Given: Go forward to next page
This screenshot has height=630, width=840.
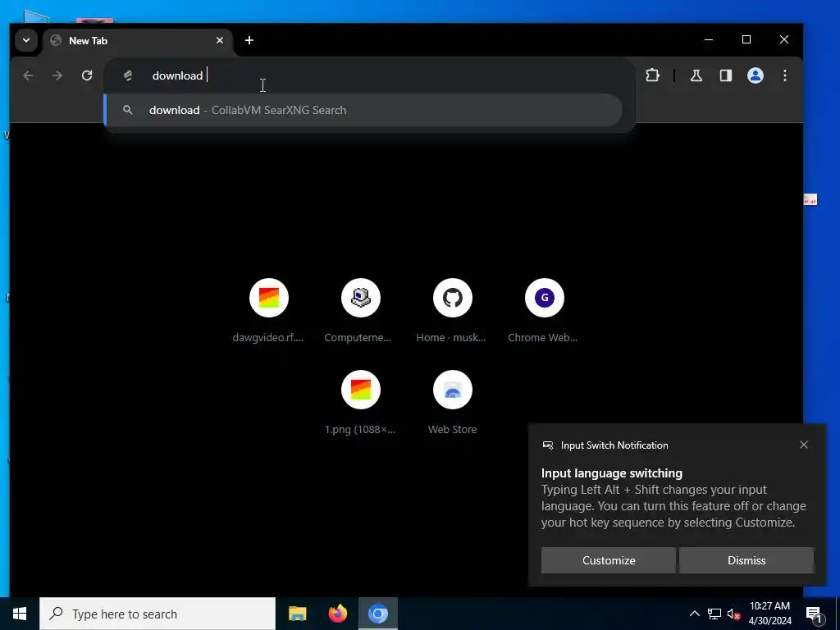Looking at the screenshot, I should (57, 75).
